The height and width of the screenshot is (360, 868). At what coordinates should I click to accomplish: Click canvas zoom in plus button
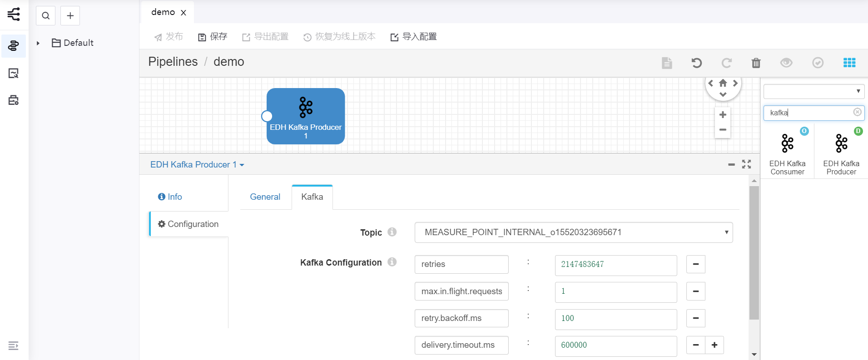click(x=723, y=115)
